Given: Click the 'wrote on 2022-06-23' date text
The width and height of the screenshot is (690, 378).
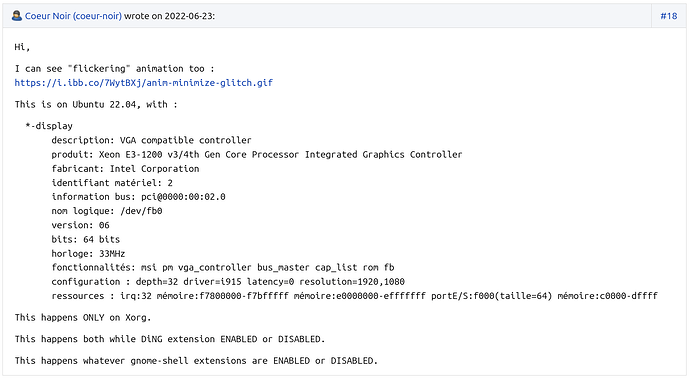Looking at the screenshot, I should pos(169,16).
